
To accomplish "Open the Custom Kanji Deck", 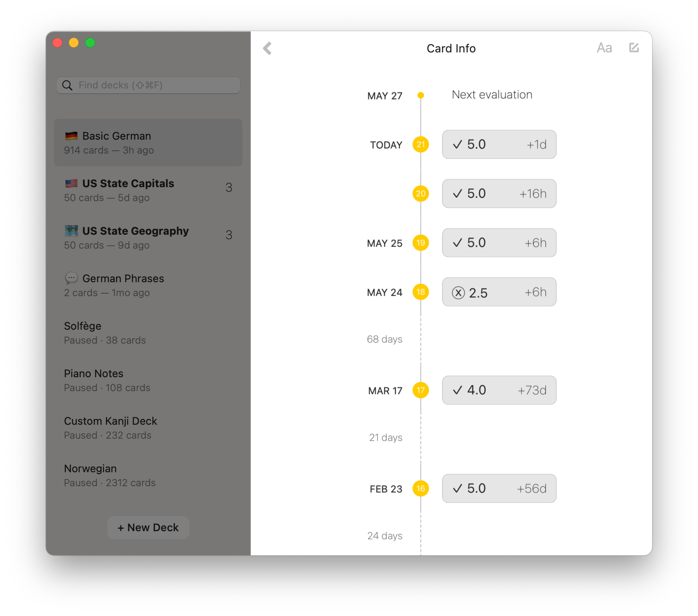I will [x=148, y=428].
